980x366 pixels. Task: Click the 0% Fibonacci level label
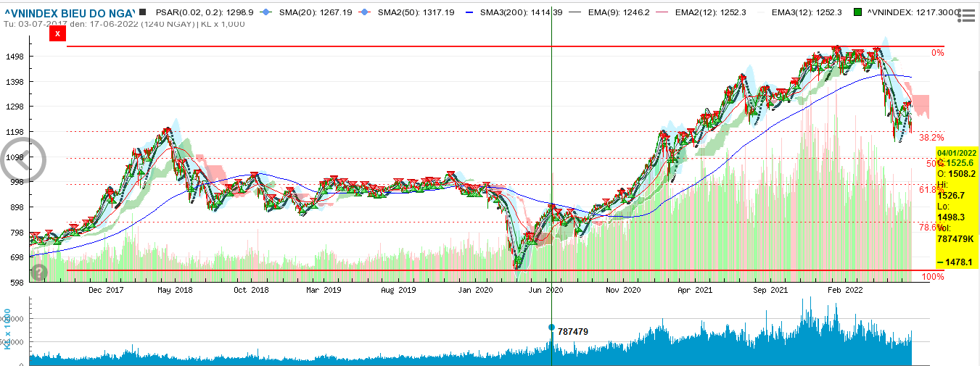coord(938,53)
